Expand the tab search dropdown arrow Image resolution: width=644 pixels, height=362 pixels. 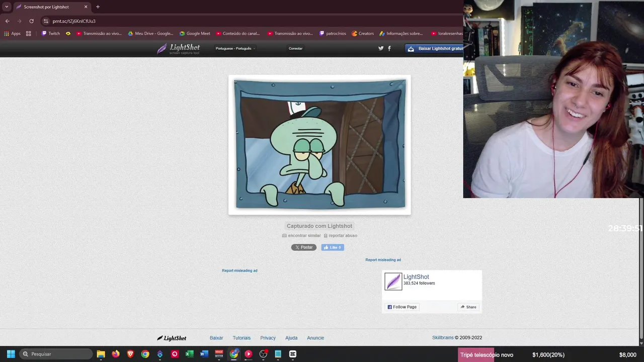point(7,7)
